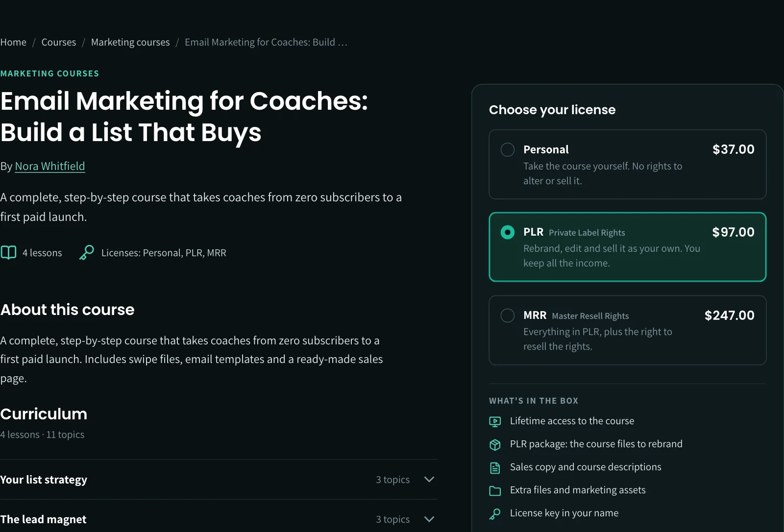Click the $97.00 PLR price
Screen dimensions: 784x532
point(734,232)
